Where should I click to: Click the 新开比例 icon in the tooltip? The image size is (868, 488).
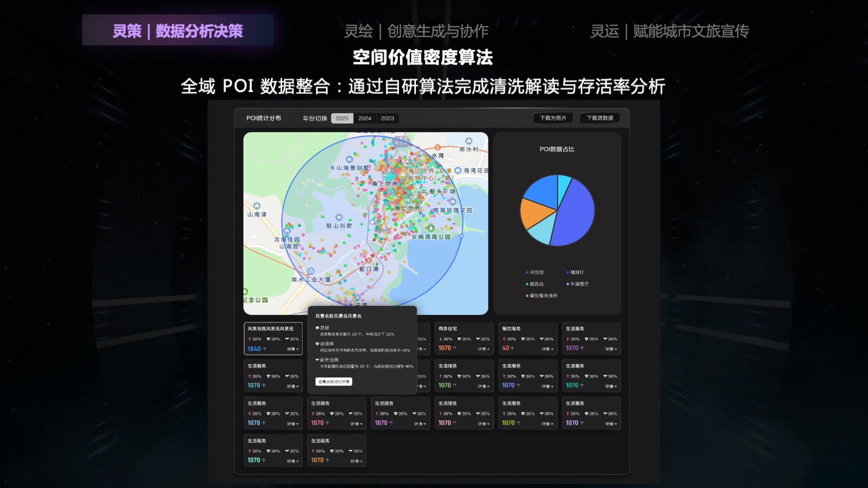[317, 360]
